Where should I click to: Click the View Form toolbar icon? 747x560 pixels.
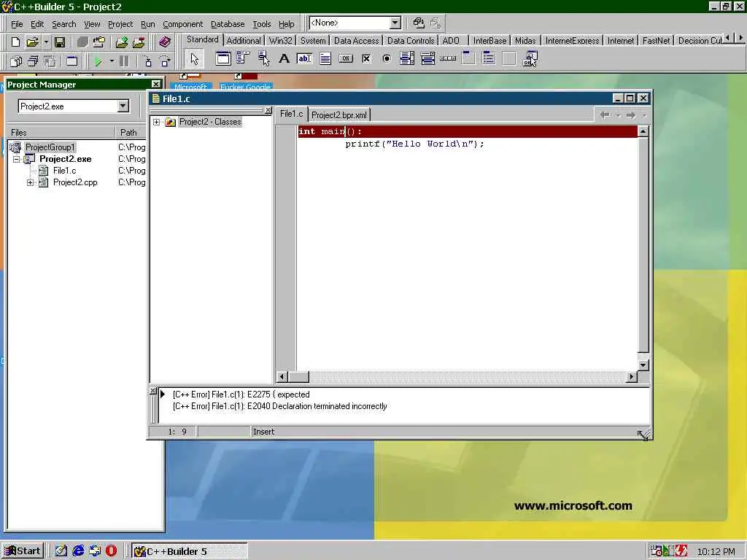pos(33,61)
